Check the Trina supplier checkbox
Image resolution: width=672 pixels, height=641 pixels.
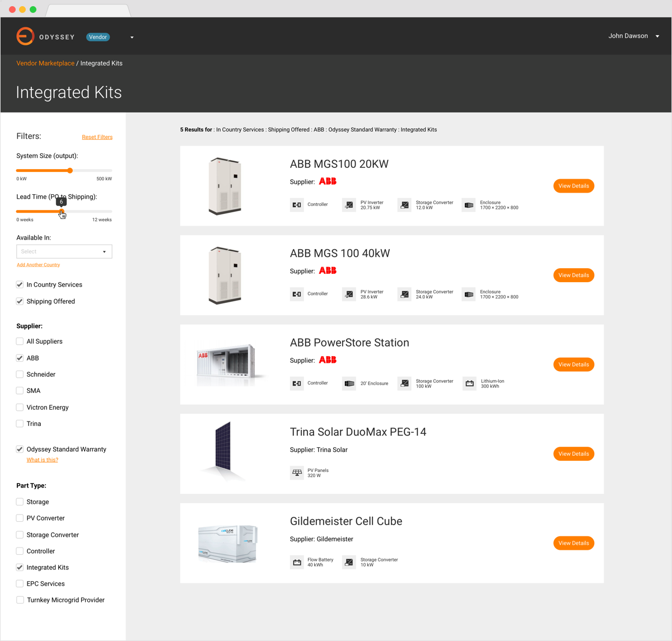coord(20,424)
